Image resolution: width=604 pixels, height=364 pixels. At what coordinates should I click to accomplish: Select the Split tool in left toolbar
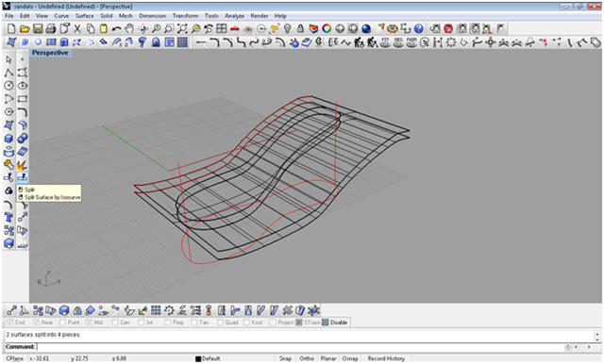click(23, 177)
